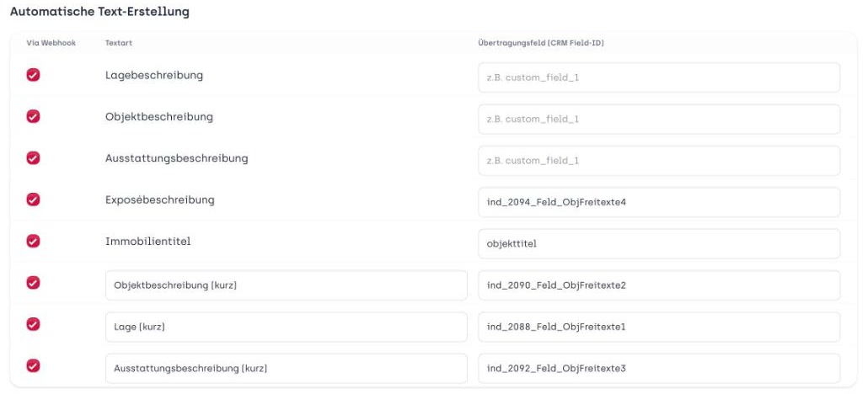Select Ausstattungsbeschreibung empty CRM field input
The image size is (868, 394).
(x=659, y=161)
